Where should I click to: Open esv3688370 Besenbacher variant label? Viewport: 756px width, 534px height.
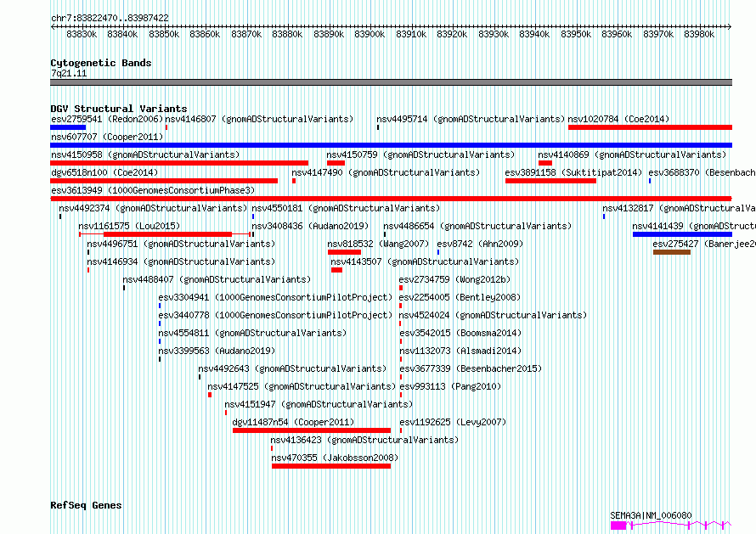click(702, 172)
